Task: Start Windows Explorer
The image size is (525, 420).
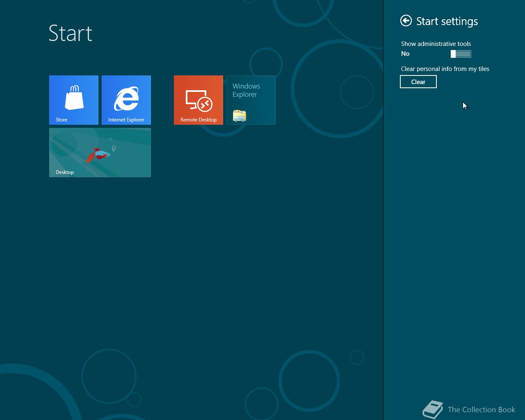Action: point(251,100)
